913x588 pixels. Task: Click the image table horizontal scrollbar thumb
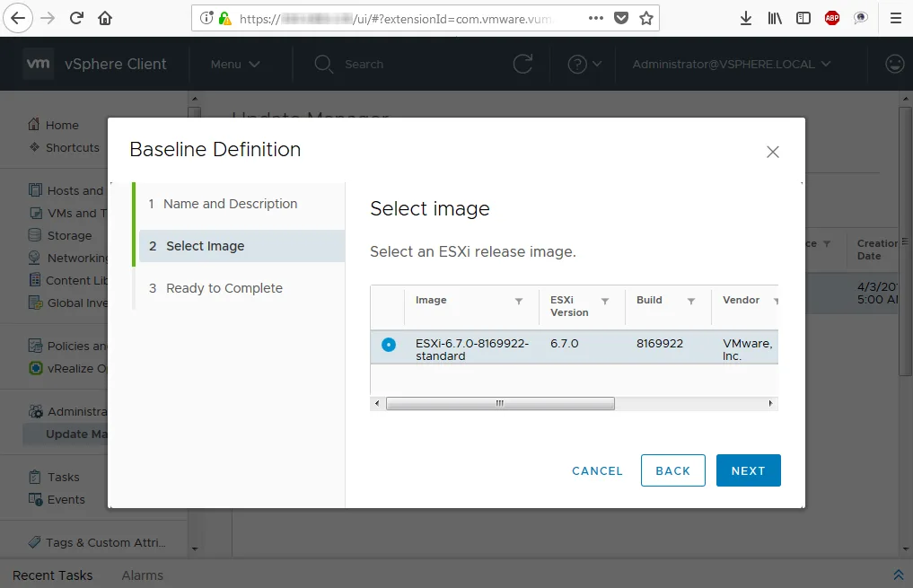(500, 403)
